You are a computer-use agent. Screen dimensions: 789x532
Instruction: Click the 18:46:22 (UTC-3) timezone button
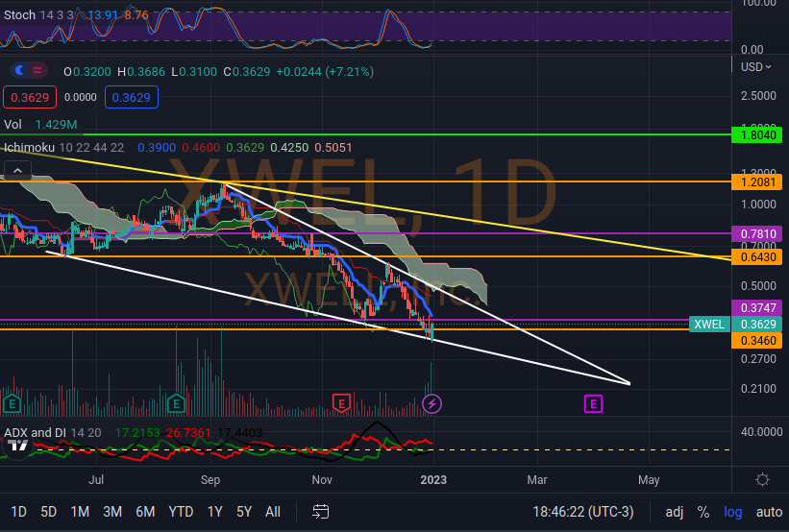click(x=583, y=512)
